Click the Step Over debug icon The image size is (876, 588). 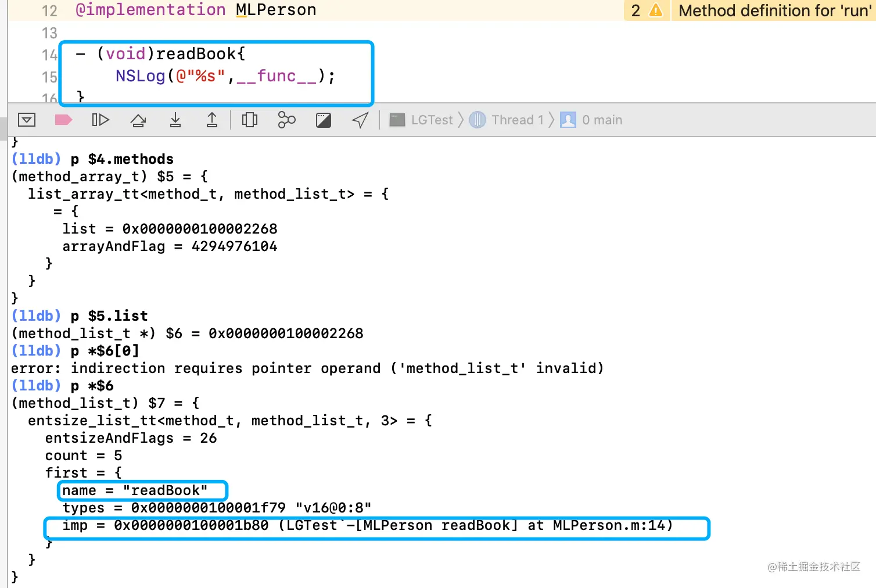138,120
